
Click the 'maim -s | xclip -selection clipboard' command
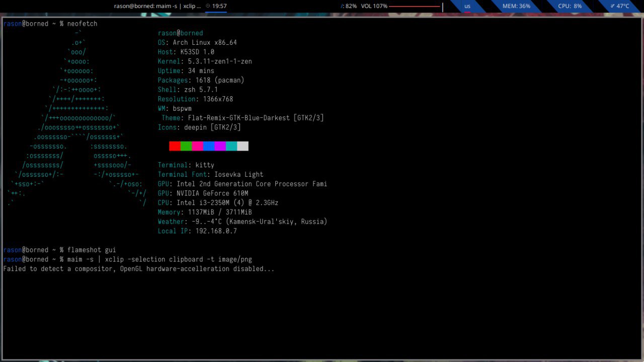coord(159,259)
